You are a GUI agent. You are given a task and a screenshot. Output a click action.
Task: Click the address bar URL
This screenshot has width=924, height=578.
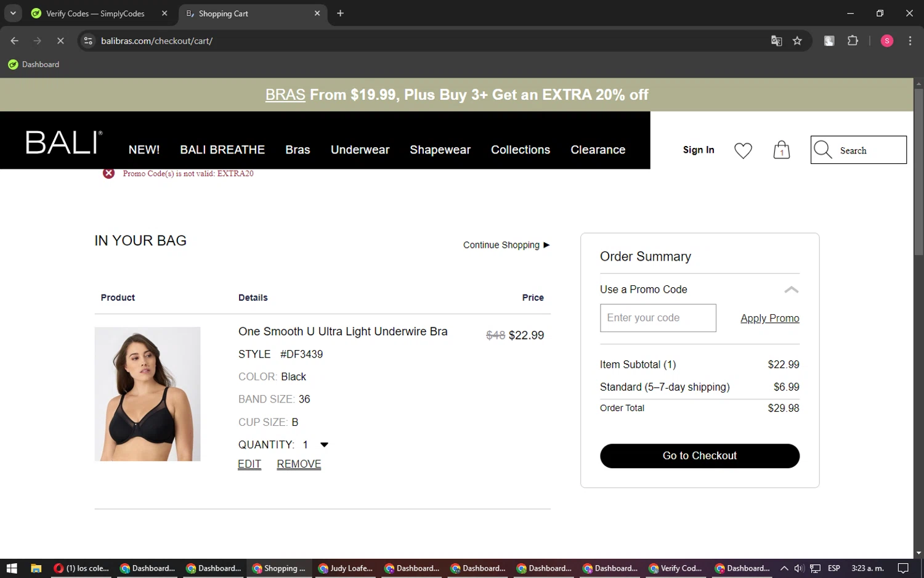[156, 41]
